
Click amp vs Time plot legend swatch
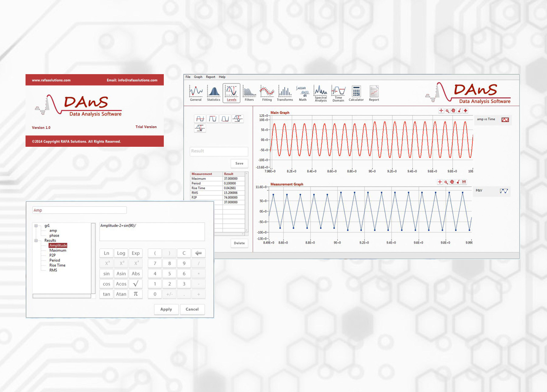[x=505, y=120]
